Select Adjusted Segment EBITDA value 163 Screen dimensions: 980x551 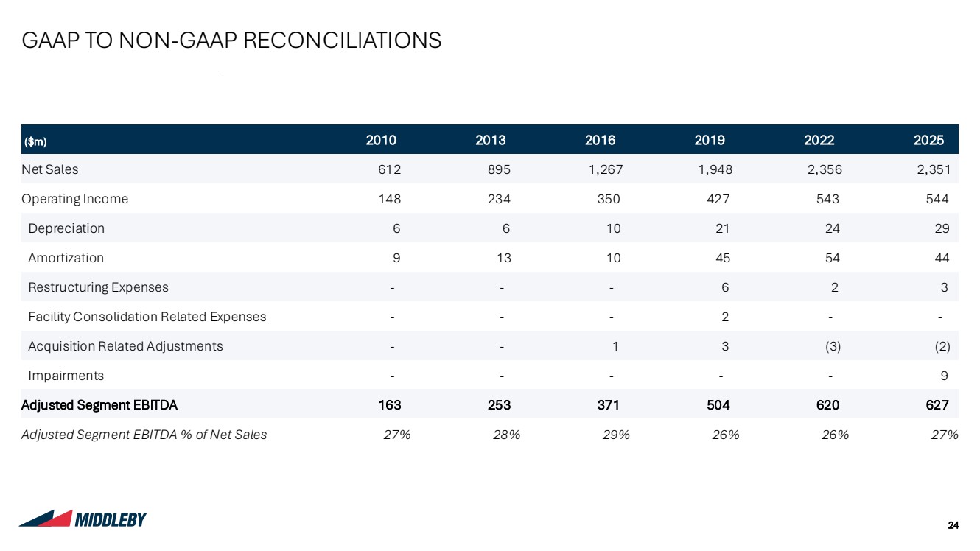390,405
